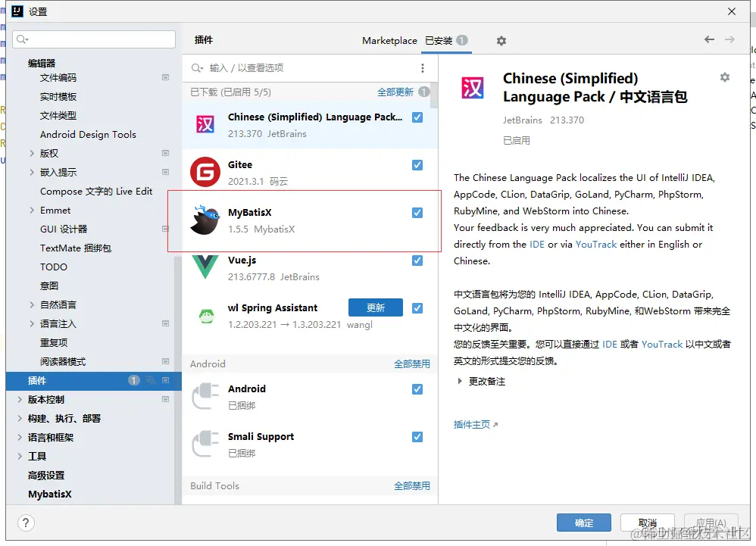756x546 pixels.
Task: Expand the 构建、执行、部署 section
Action: pyautogui.click(x=20, y=418)
